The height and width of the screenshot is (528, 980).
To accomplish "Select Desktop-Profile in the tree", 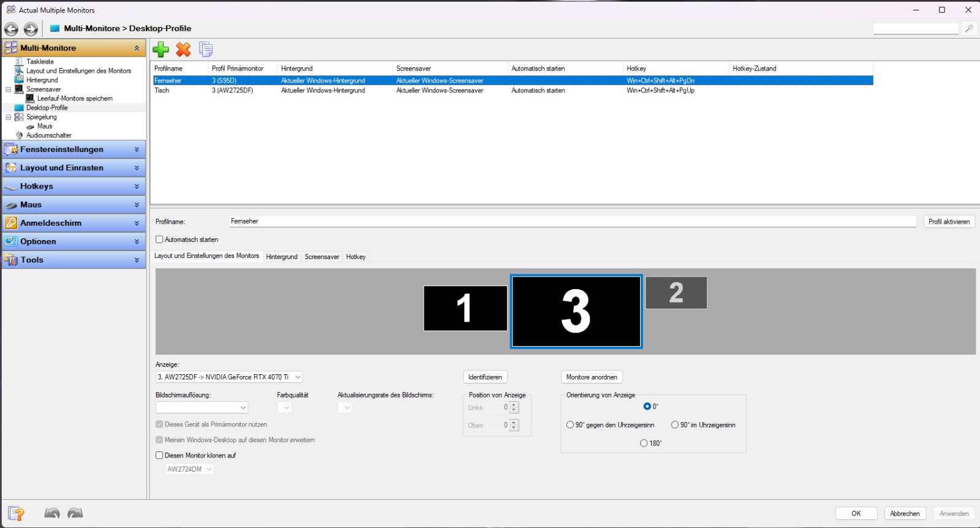I will (x=47, y=107).
